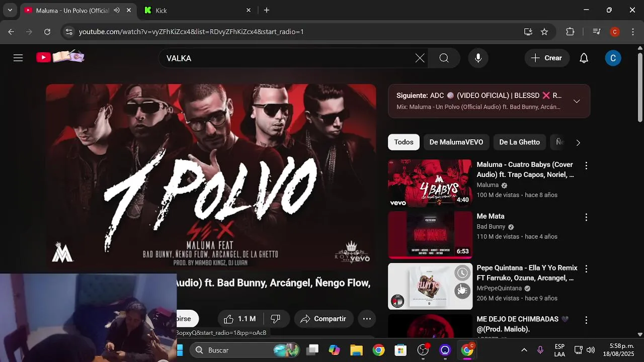This screenshot has width=644, height=362.
Task: Switch to the Kick tab
Action: 196,10
